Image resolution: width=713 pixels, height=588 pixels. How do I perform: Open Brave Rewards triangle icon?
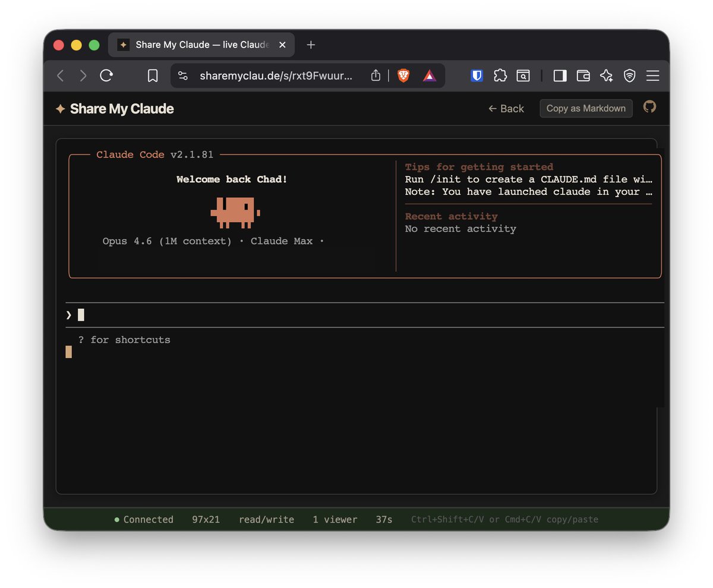pos(430,75)
